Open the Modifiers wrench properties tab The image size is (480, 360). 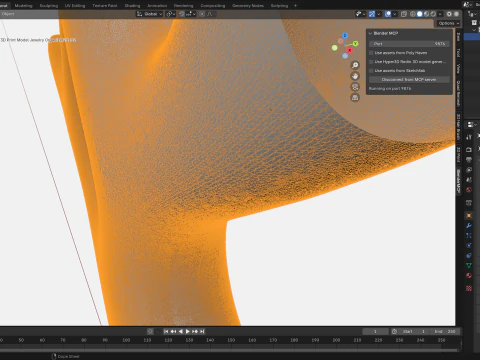point(469,226)
